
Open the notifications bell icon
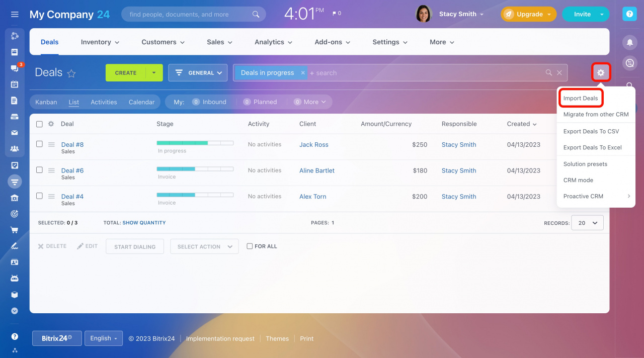pyautogui.click(x=629, y=42)
